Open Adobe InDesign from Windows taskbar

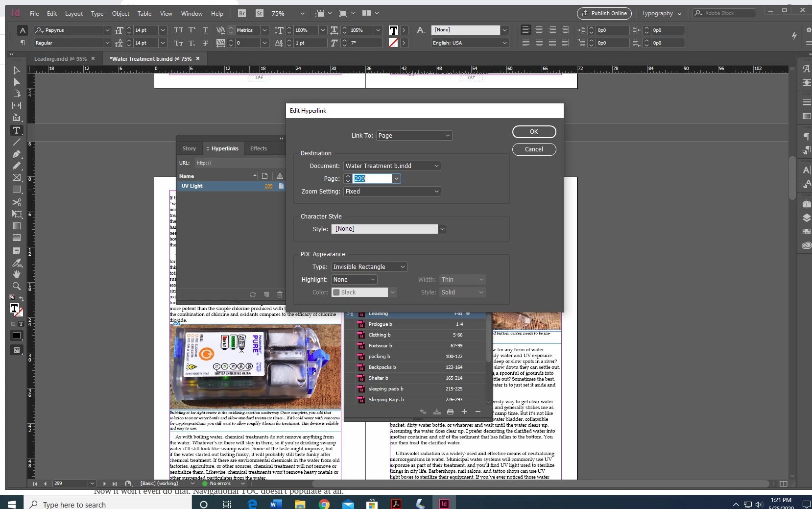444,504
